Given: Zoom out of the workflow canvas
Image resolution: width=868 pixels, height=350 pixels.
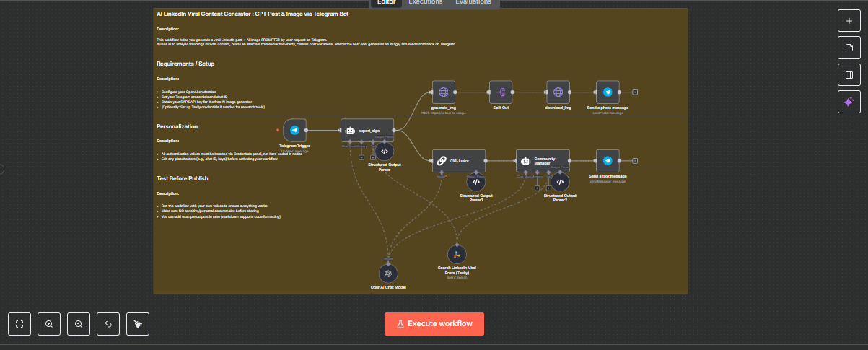Looking at the screenshot, I should tap(79, 324).
